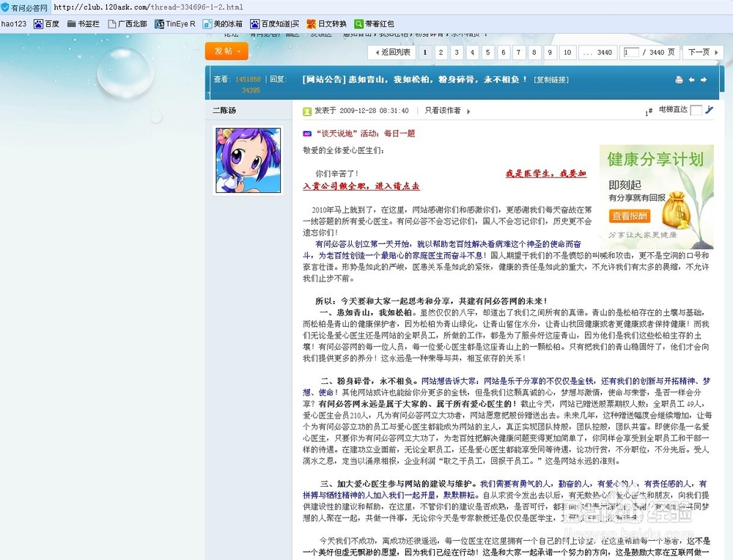
Task: Open the 书签栏 bookmarks folder
Action: 84,24
